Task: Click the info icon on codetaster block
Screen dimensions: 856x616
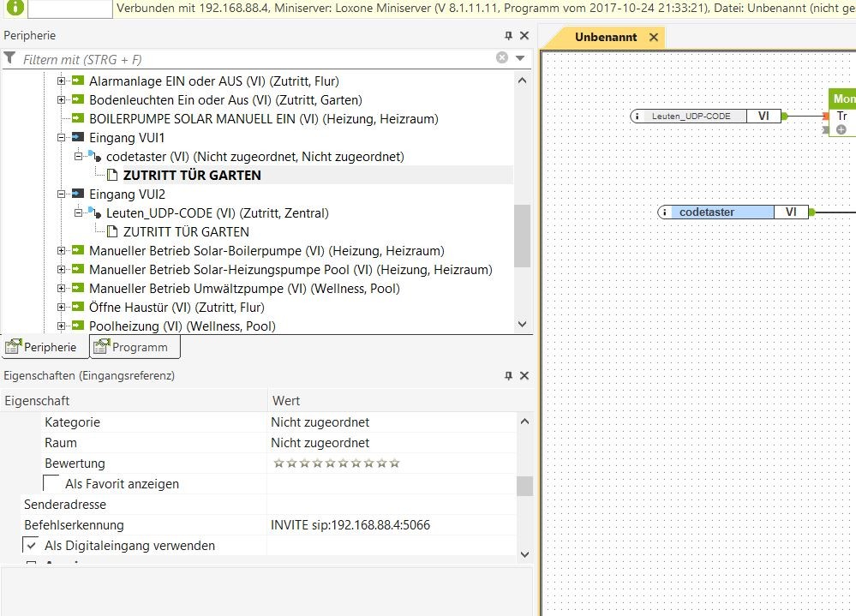Action: pos(667,212)
